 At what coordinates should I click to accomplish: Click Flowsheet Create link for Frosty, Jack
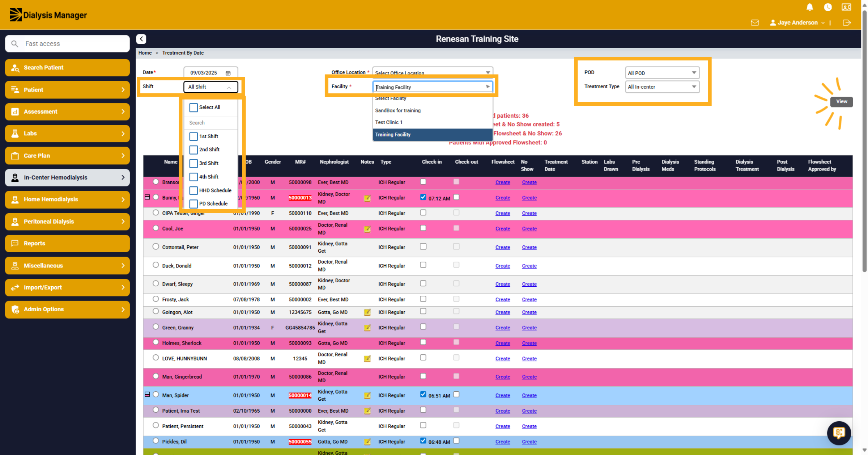503,300
